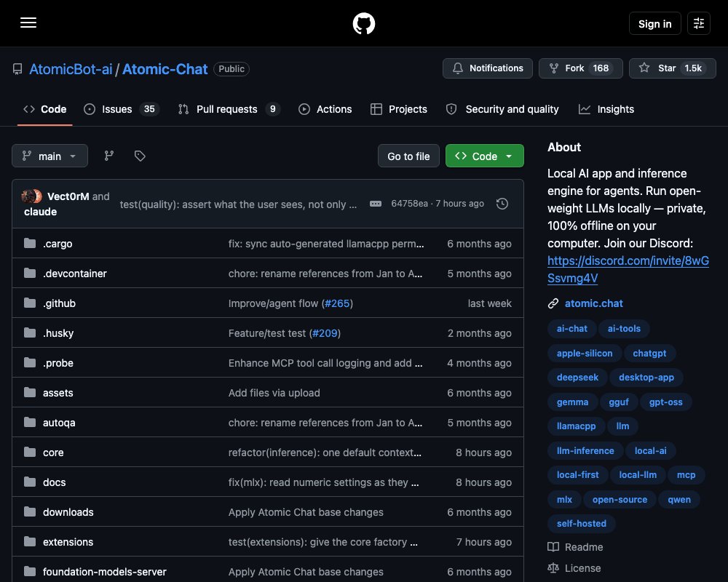Expand the main branch selector

50,156
